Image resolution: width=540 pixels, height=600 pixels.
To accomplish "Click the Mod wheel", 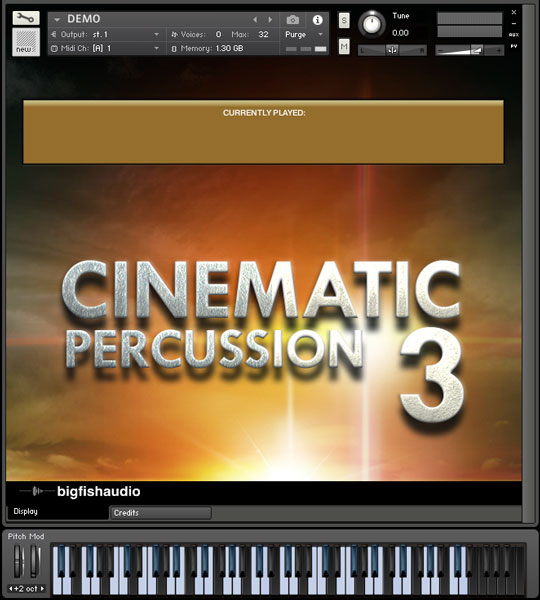I will pos(34,561).
